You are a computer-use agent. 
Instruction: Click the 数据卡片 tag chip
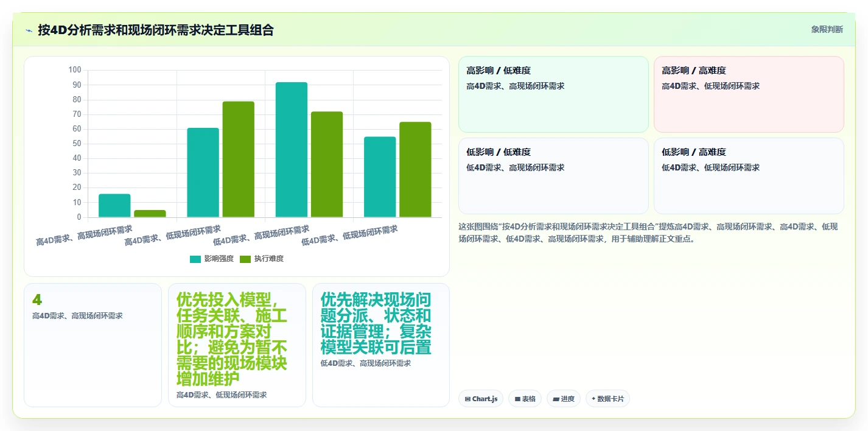[x=607, y=399]
